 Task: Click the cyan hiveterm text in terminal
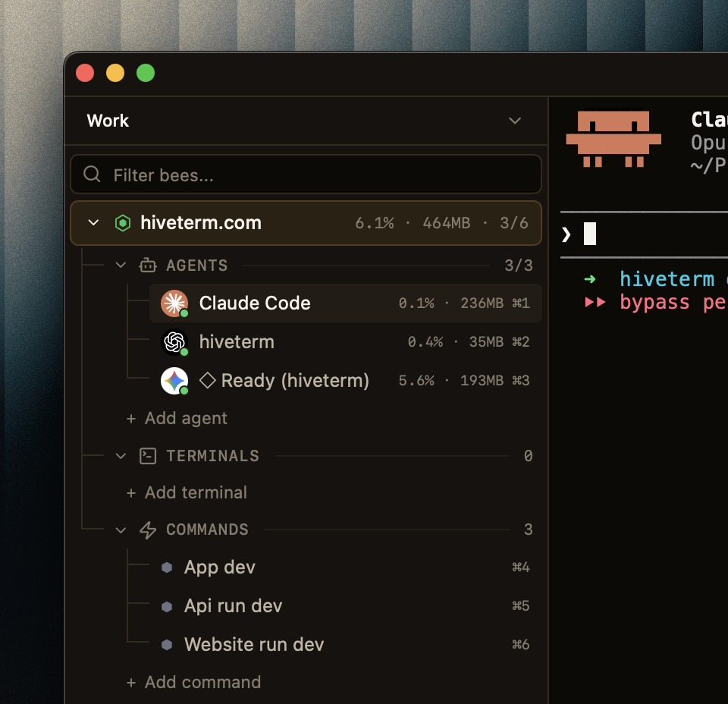pyautogui.click(x=667, y=279)
